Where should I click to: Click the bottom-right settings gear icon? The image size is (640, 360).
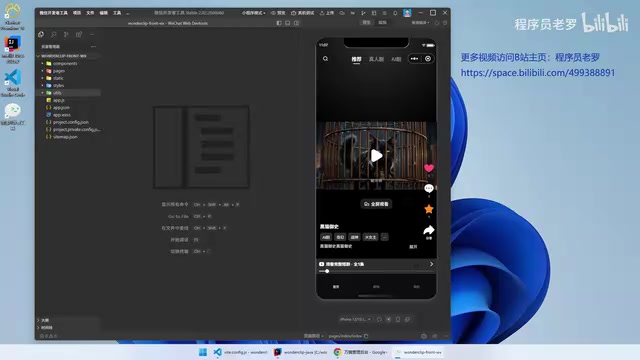tap(424, 336)
